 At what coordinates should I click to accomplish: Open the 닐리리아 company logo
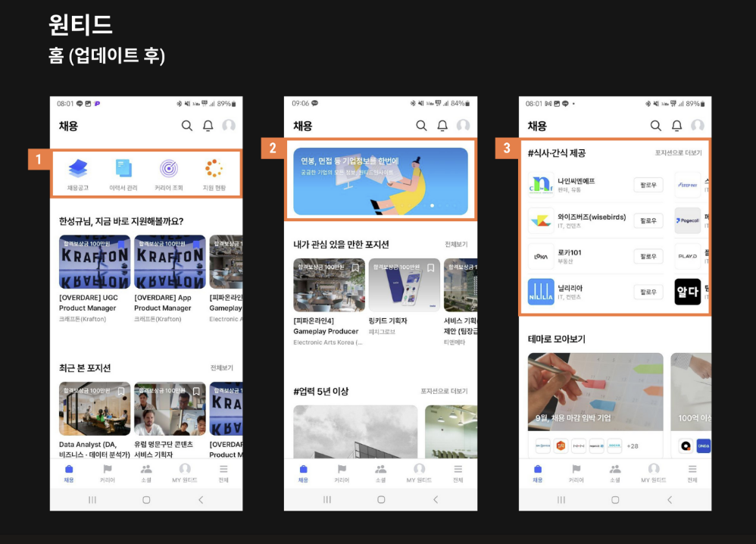pos(541,292)
